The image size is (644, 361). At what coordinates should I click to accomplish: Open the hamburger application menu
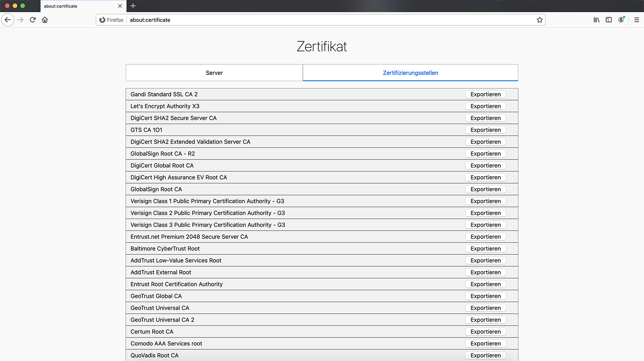[x=636, y=20]
